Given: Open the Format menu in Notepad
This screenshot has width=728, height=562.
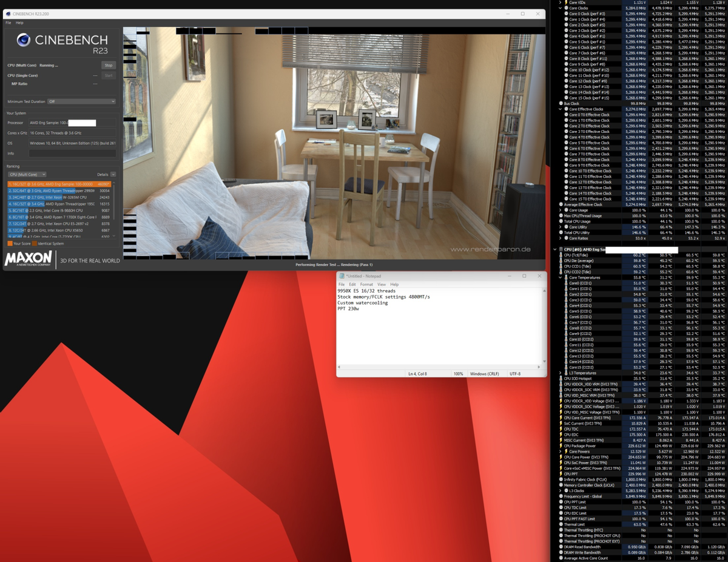Looking at the screenshot, I should [x=366, y=283].
